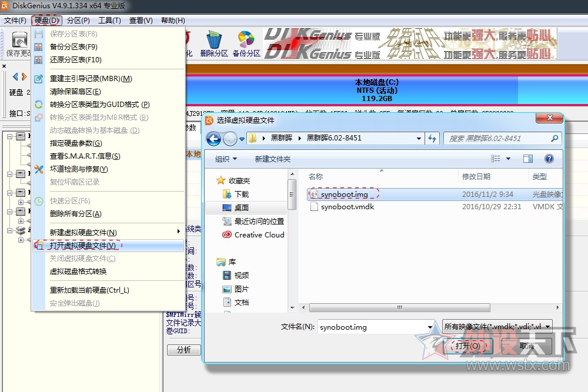This screenshot has height=392, width=588.
Task: Open view options dropdown arrow
Action: 508,159
